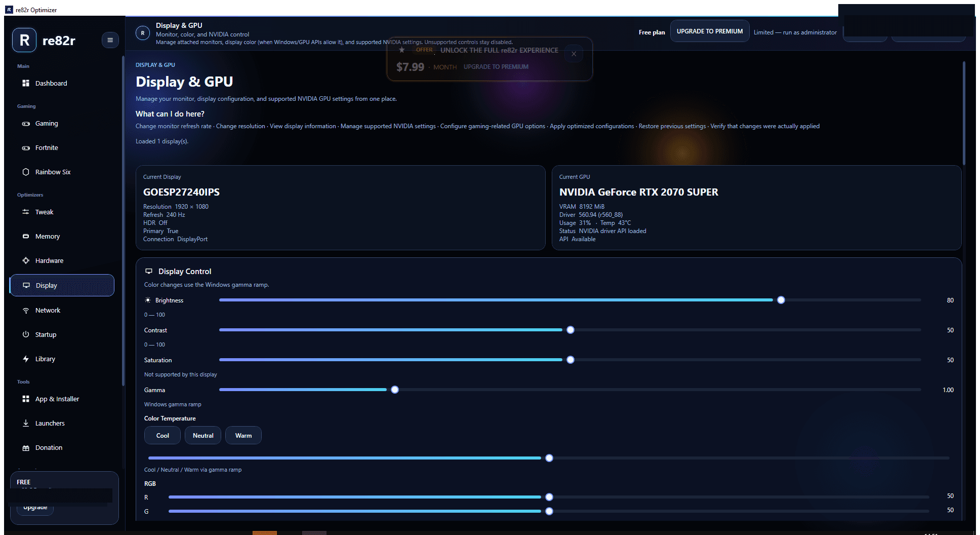Go to Gaming section
Screen dimensions: 980x535
tap(62, 124)
